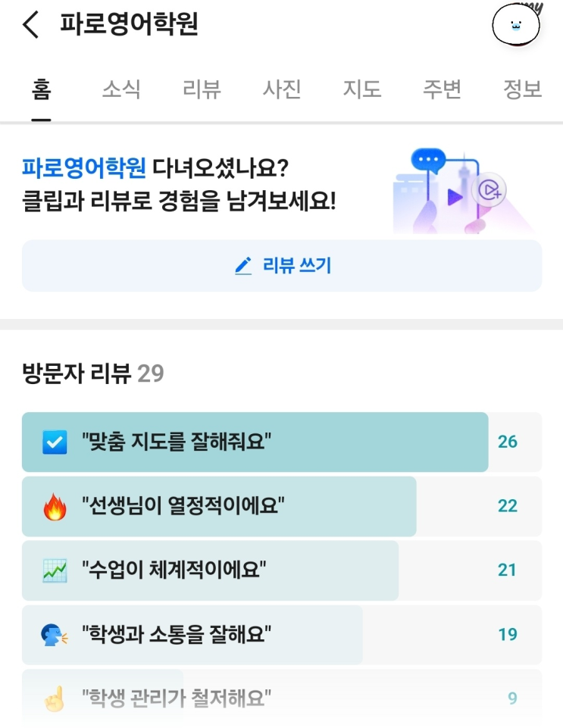Switch to the 리뷰 tab

pos(202,89)
